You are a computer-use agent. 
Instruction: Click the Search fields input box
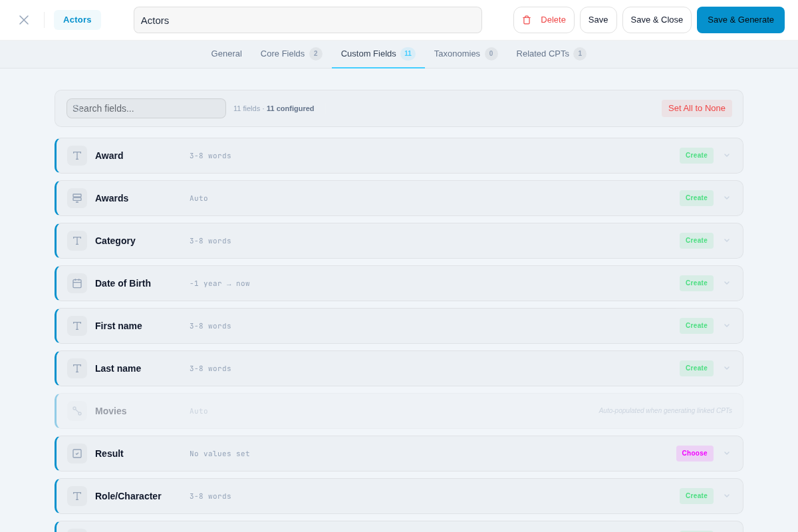point(146,108)
